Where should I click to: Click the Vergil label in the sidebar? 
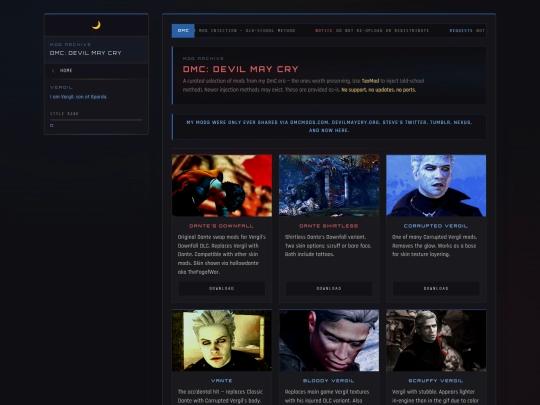coord(61,87)
